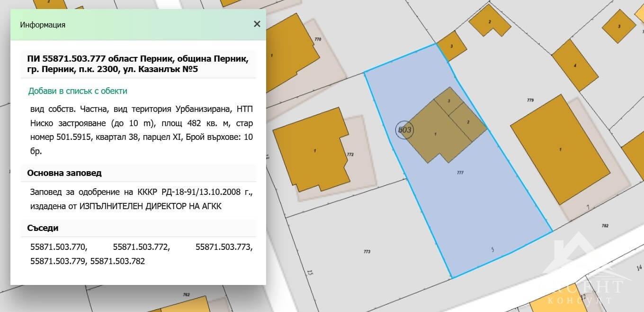Click parcel labeled 779 on the map
The width and height of the screenshot is (644, 312).
[530, 100]
